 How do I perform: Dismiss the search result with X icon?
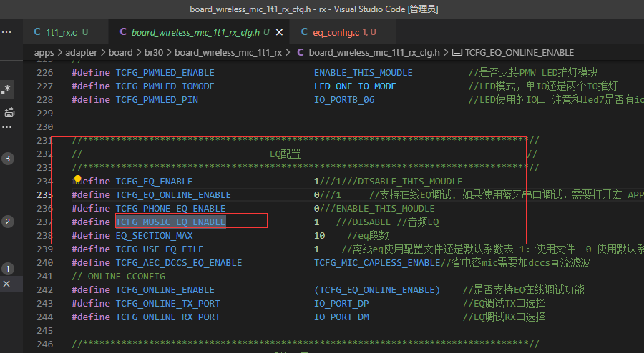click(x=6, y=283)
